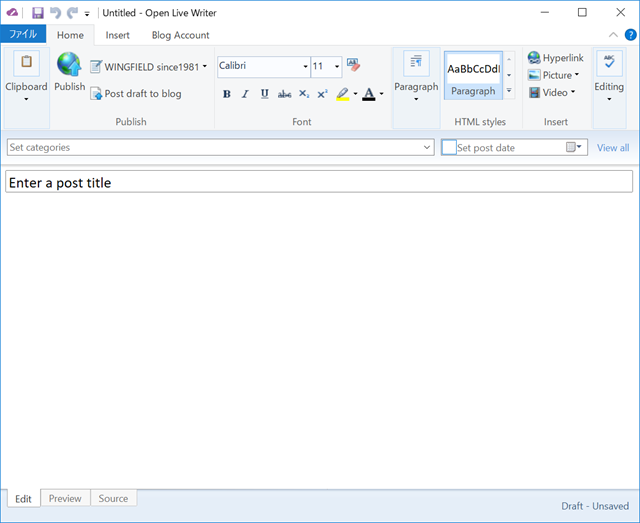Viewport: 640px width, 523px height.
Task: Click the yellow highlight color button
Action: pyautogui.click(x=343, y=94)
